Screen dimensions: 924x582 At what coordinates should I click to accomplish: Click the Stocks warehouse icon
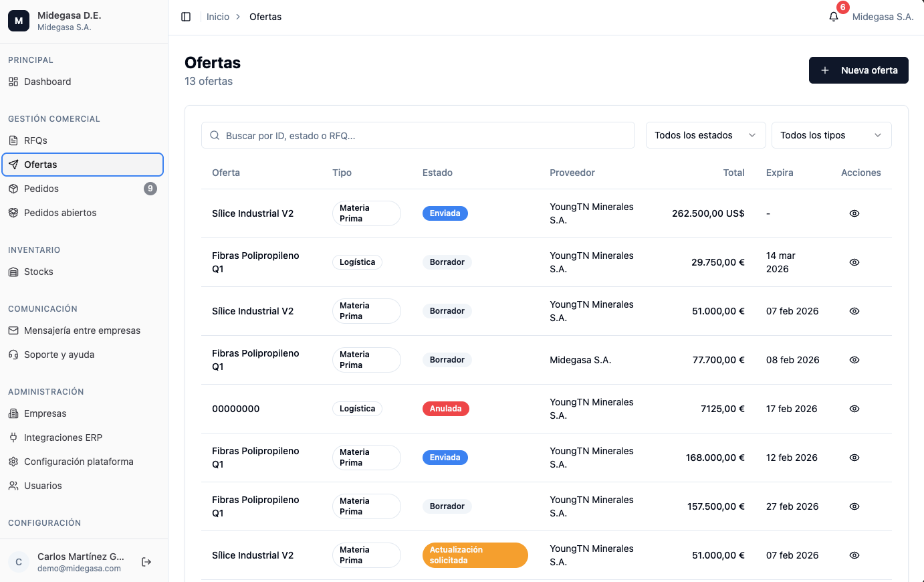13,272
